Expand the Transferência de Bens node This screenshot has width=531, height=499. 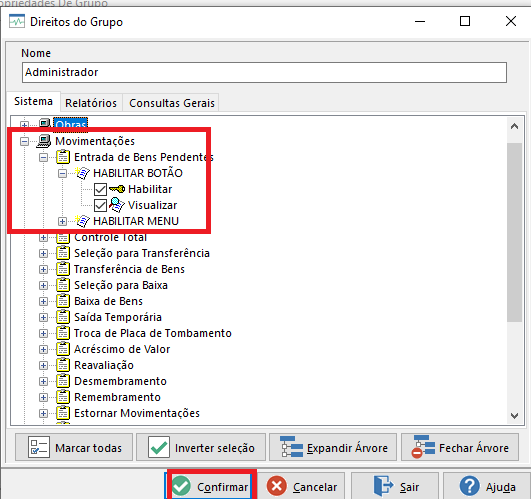pyautogui.click(x=43, y=269)
